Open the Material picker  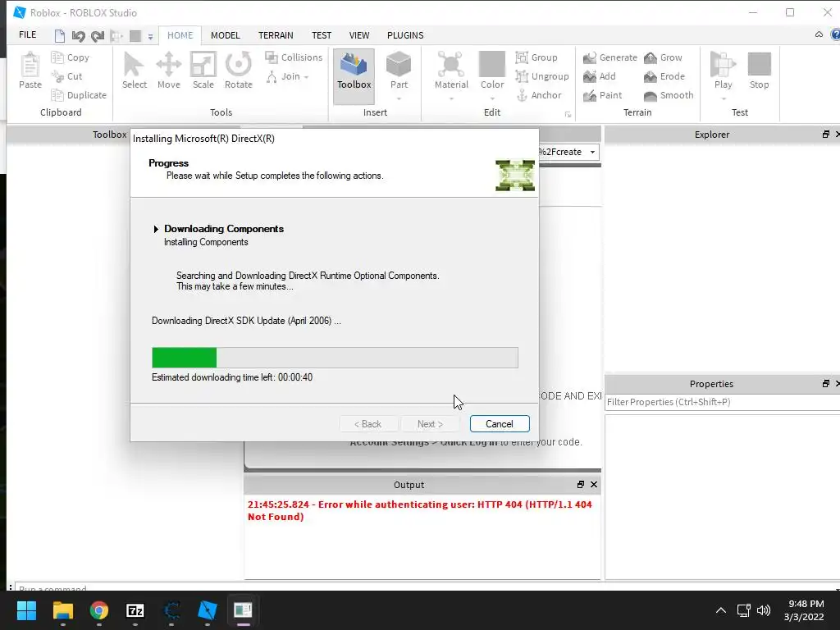point(451,71)
